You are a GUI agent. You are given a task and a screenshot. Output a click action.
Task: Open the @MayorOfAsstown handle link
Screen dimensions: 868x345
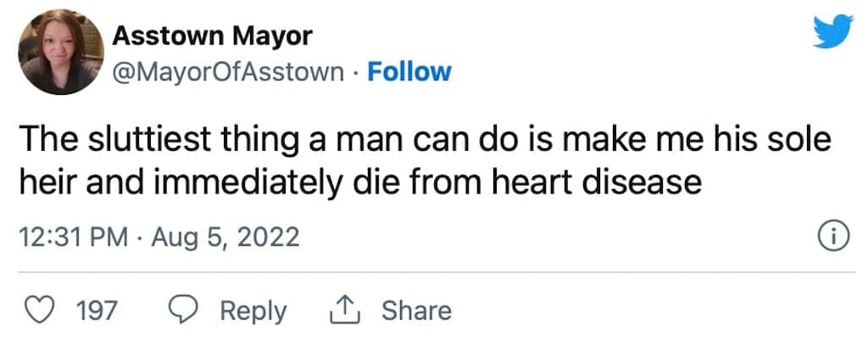pyautogui.click(x=227, y=71)
